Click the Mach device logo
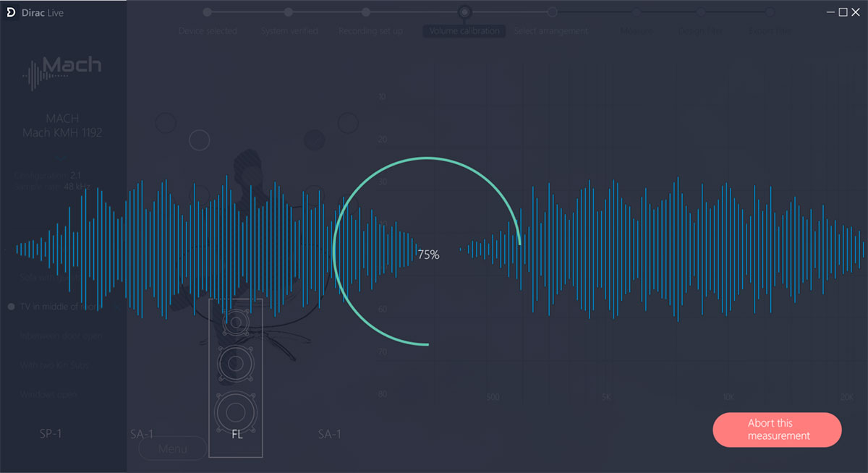Viewport: 868px width, 473px height. [x=62, y=70]
